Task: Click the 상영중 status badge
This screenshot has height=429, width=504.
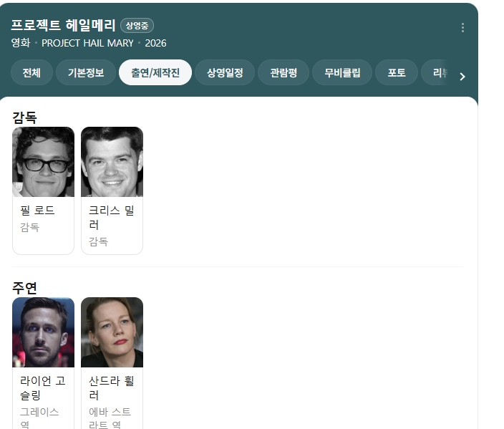Action: click(x=137, y=26)
